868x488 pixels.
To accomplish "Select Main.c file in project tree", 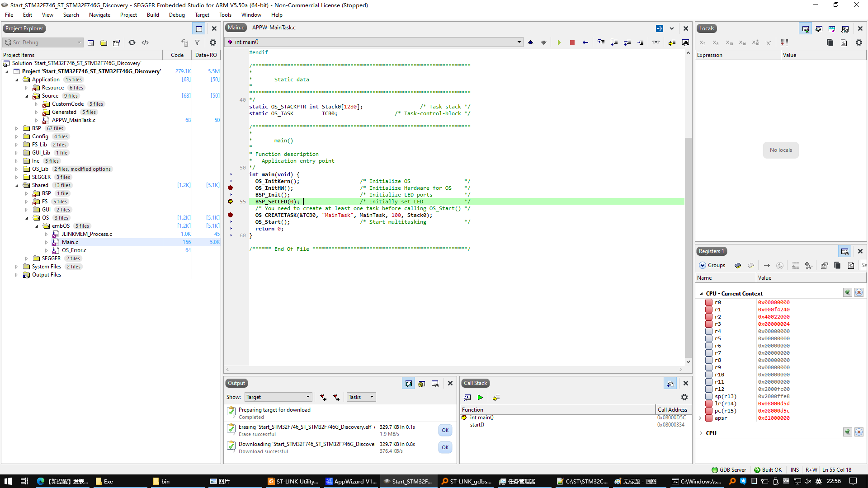I will pos(70,242).
